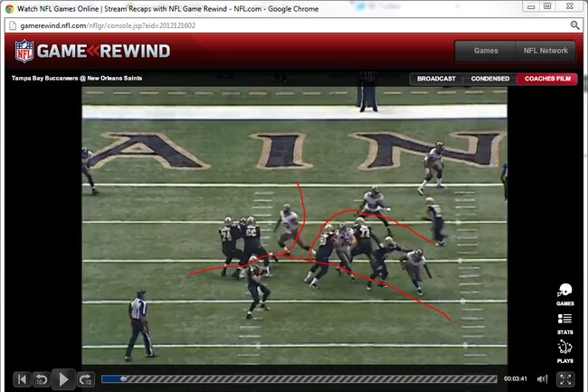Skip back to the video start
588x392 pixels.
pos(22,379)
